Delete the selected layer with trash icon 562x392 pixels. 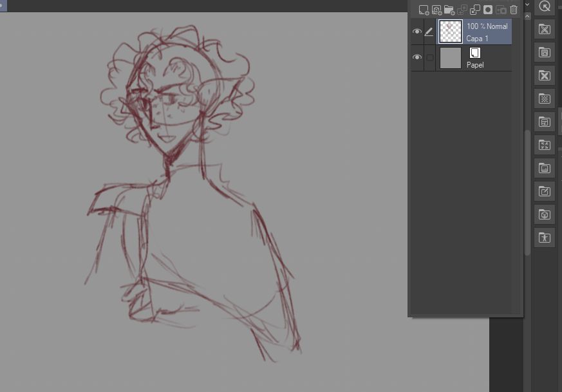coord(514,10)
